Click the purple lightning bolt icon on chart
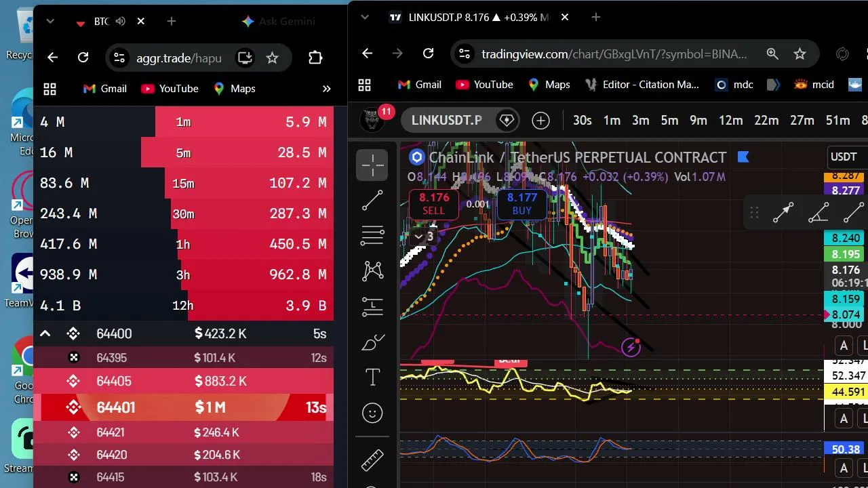The width and height of the screenshot is (868, 488). pos(631,348)
